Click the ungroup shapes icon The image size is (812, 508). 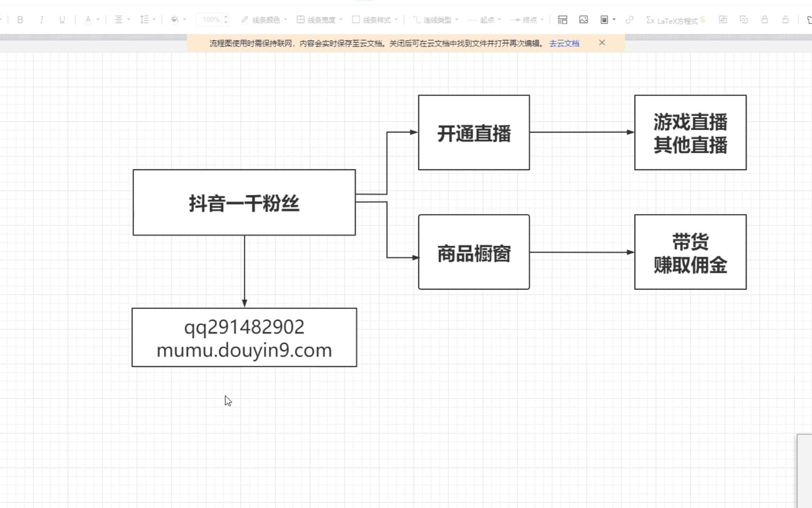tap(743, 20)
